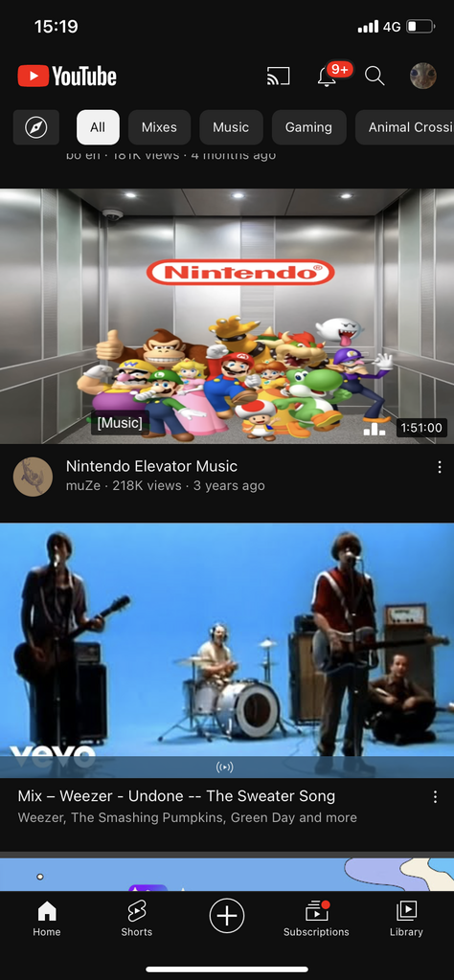The height and width of the screenshot is (980, 454).
Task: Open the notifications bell
Action: 327,77
